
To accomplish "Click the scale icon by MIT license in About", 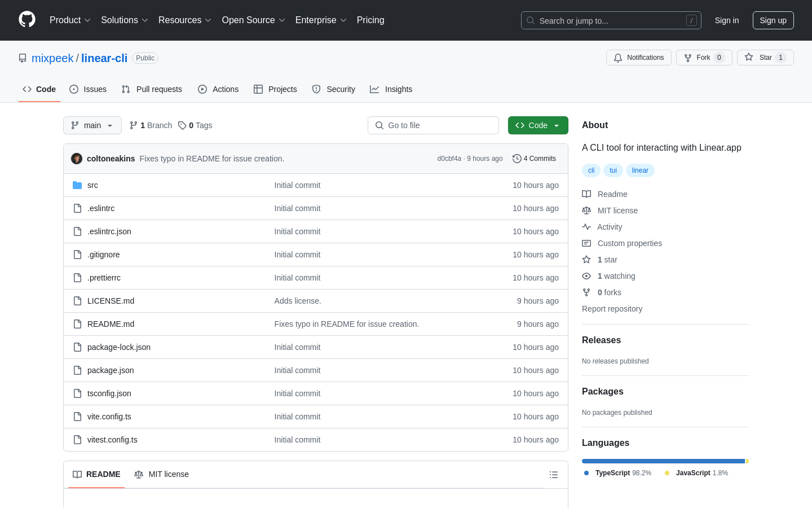I will pos(586,211).
